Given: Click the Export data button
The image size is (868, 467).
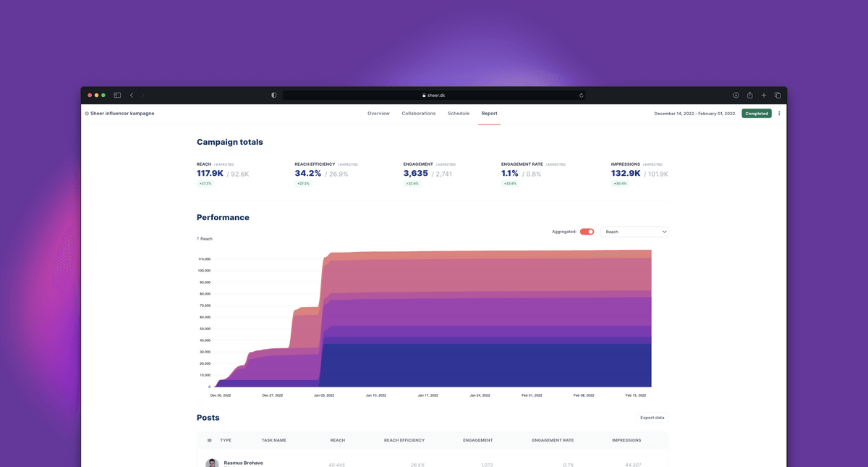Looking at the screenshot, I should coord(652,418).
